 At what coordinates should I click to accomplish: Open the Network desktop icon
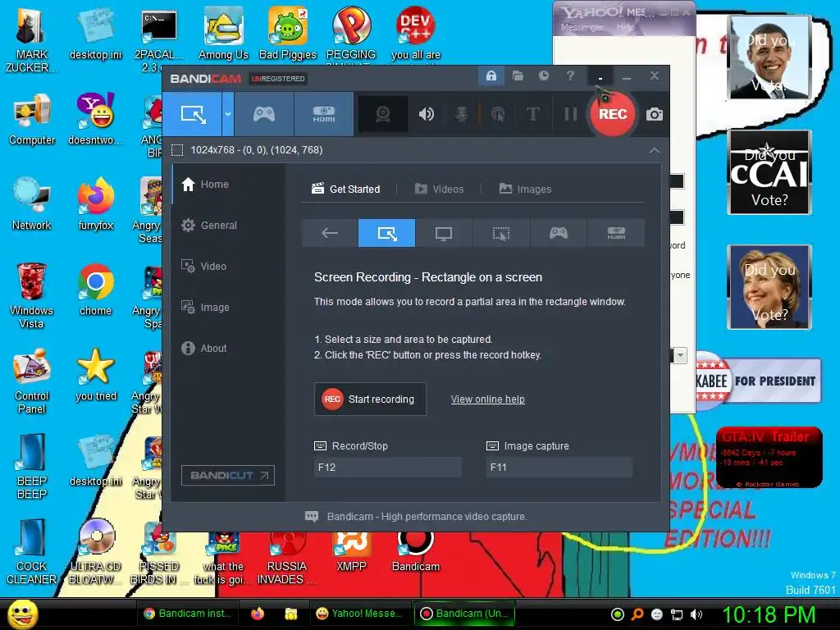tap(32, 203)
